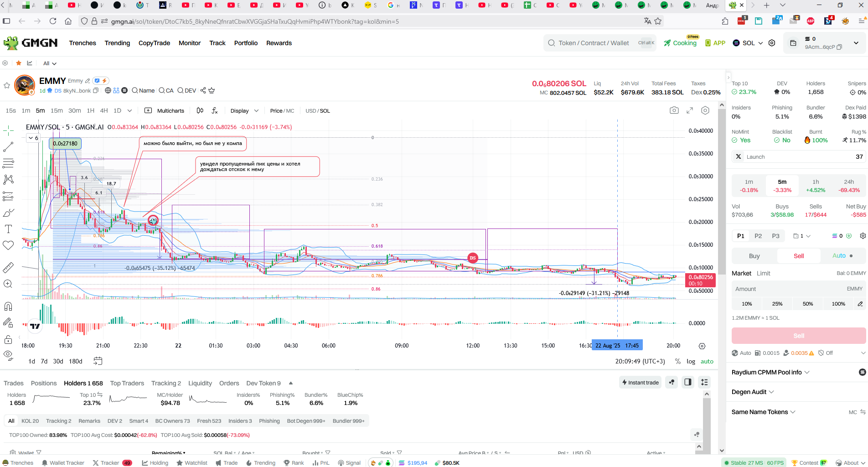Toggle magnet mode for drawings
The height and width of the screenshot is (467, 868).
[x=8, y=306]
